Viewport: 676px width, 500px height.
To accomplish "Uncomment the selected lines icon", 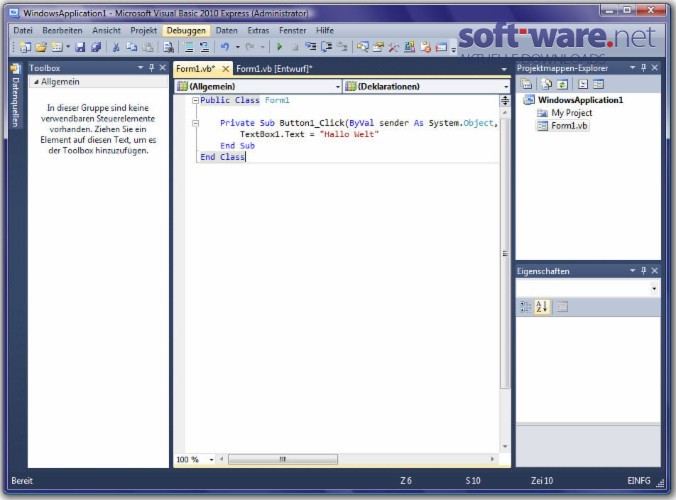I will (x=204, y=47).
